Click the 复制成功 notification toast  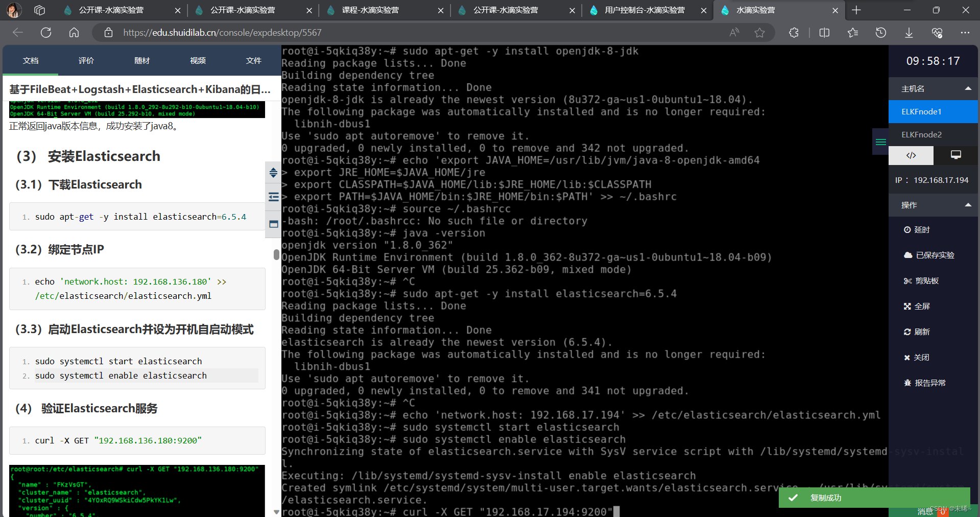874,498
